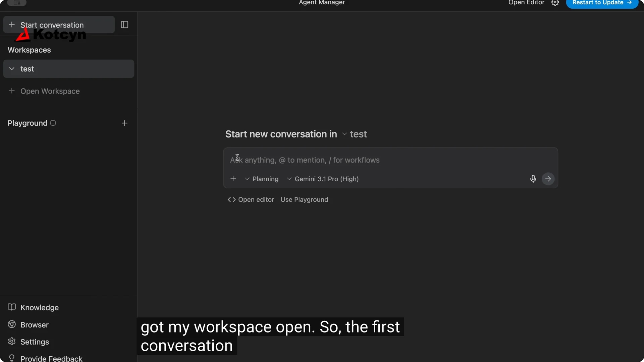This screenshot has width=644, height=362.
Task: Collapse the test workspace chevron
Action: (12, 69)
